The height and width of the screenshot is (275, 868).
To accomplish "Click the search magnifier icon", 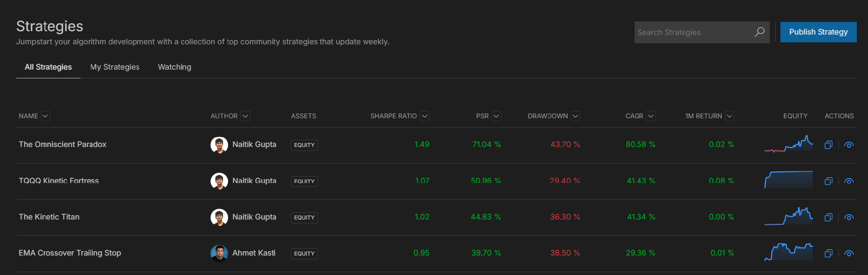I will [x=759, y=32].
